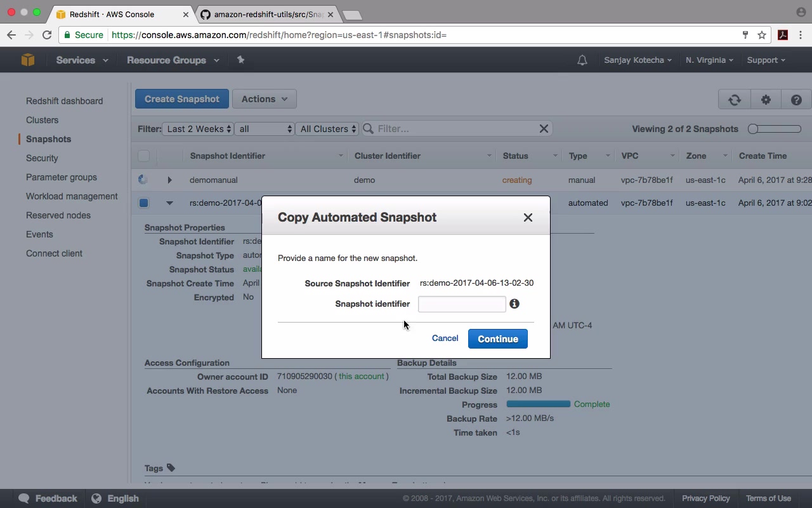Viewport: 812px width, 508px height.
Task: Open the 'all' snapshot type filter
Action: 265,129
